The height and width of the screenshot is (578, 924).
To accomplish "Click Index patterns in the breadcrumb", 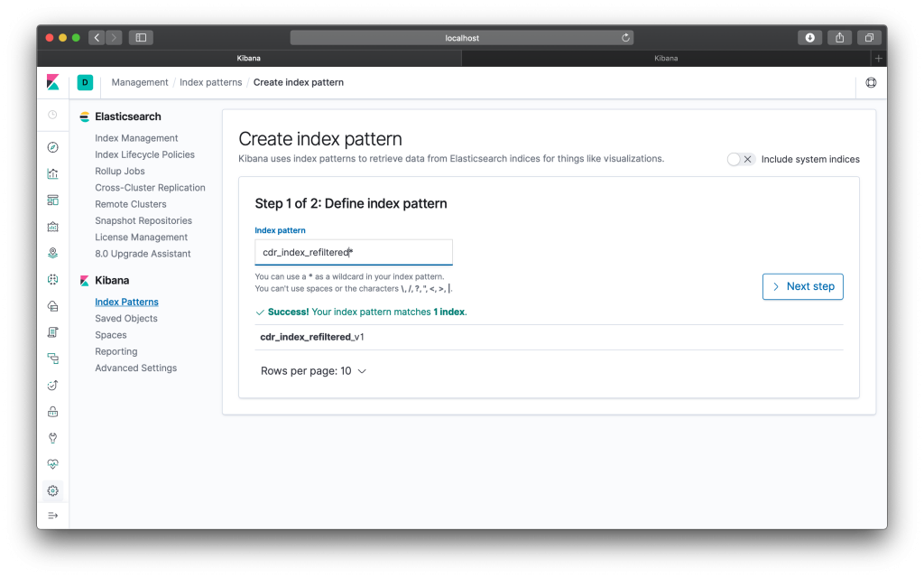I will 211,82.
